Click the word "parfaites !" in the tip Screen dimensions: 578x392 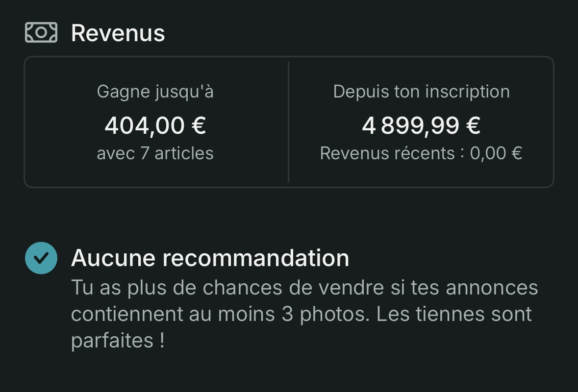click(x=118, y=341)
